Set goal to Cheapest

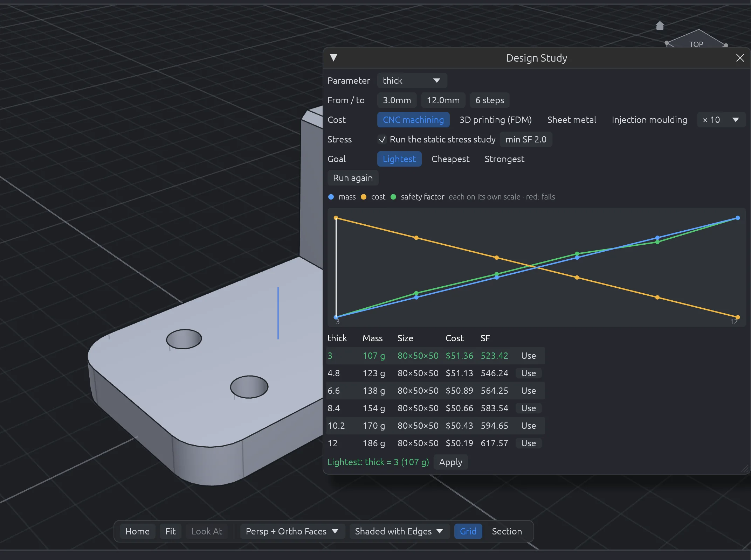(450, 159)
